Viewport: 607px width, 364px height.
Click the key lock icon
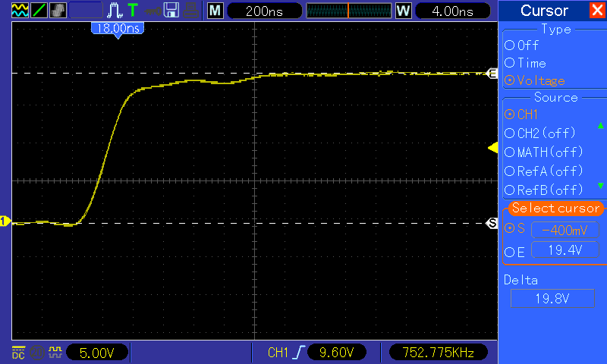153,11
